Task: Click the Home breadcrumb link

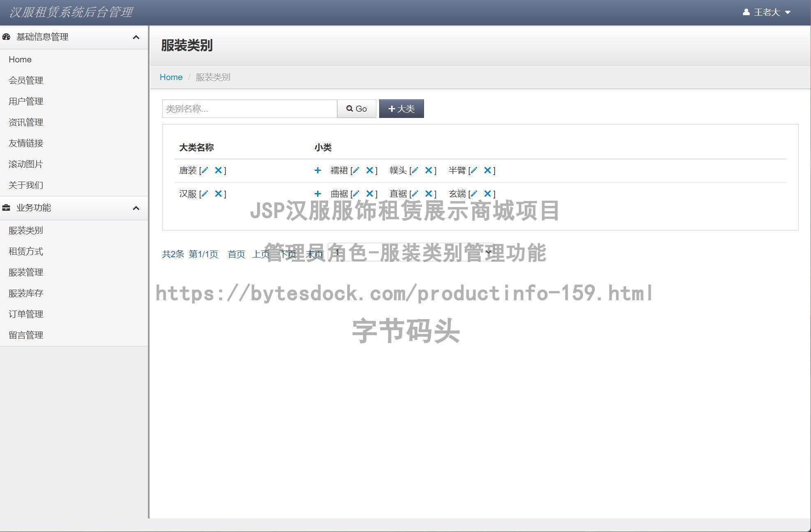Action: coord(171,77)
